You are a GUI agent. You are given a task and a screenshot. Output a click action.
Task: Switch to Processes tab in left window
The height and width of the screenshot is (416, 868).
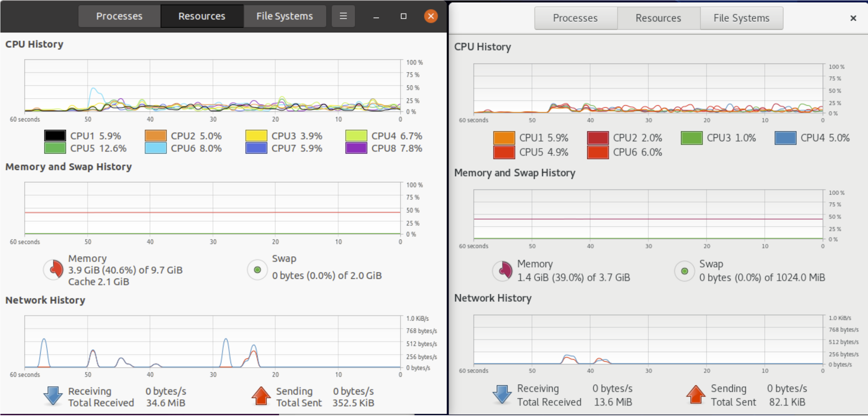(119, 16)
